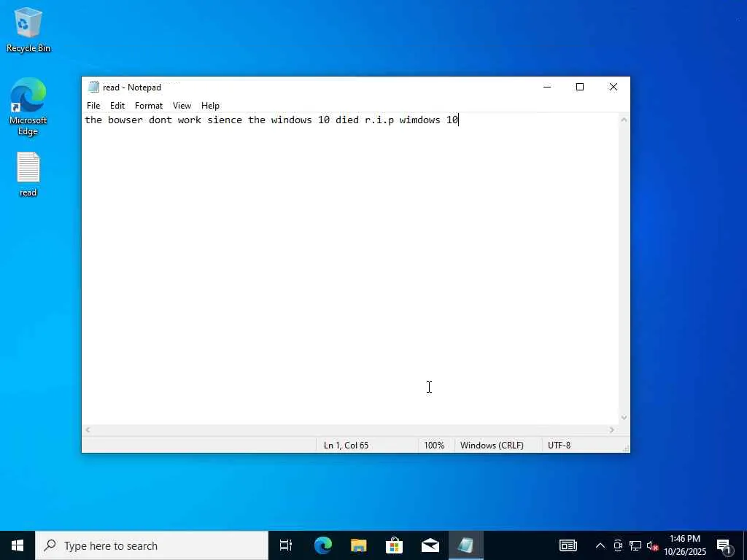This screenshot has width=747, height=560.
Task: Click 'r.i.p' in the Notepad text
Action: click(x=379, y=120)
